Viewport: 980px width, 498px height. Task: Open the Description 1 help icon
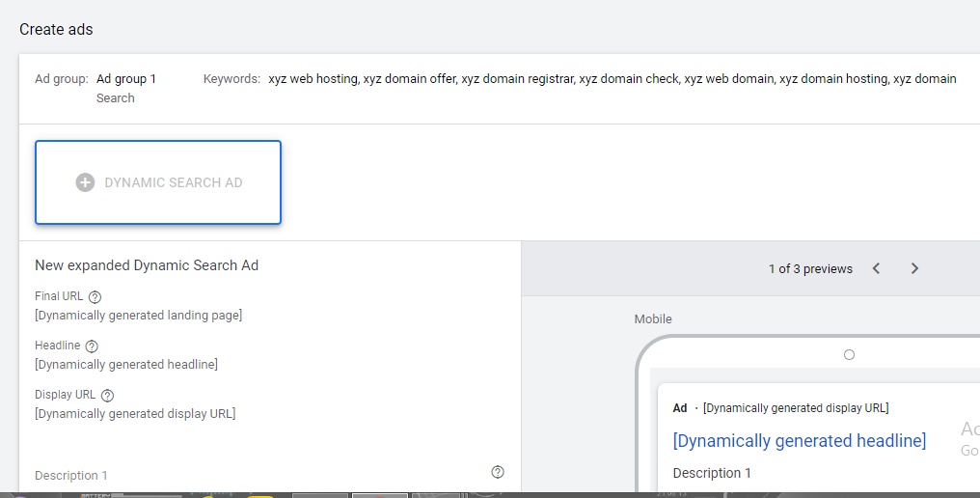click(498, 472)
